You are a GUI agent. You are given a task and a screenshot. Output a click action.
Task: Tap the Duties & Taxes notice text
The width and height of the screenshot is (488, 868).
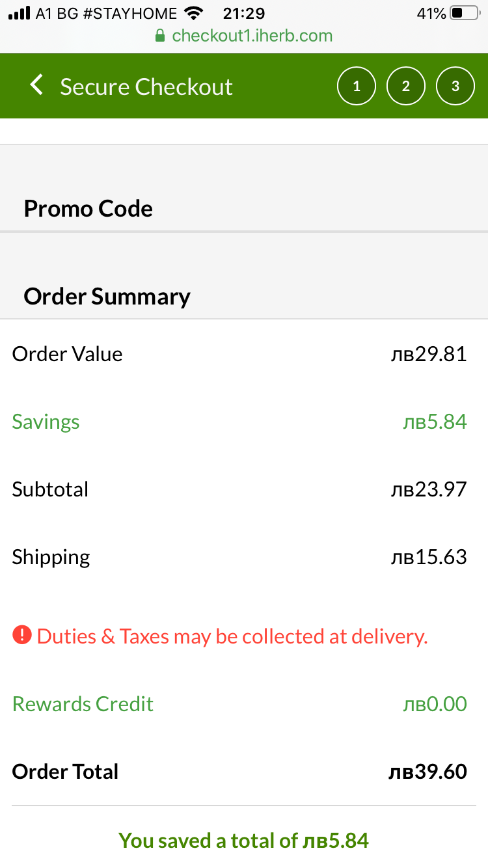[x=232, y=636]
